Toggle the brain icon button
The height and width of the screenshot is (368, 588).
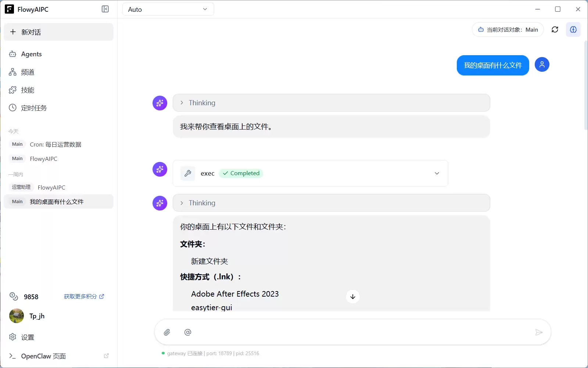573,29
